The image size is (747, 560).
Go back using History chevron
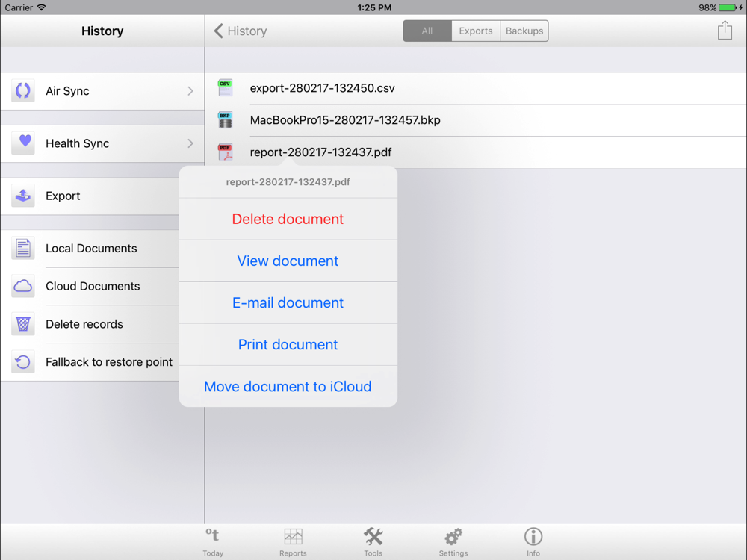(x=218, y=31)
